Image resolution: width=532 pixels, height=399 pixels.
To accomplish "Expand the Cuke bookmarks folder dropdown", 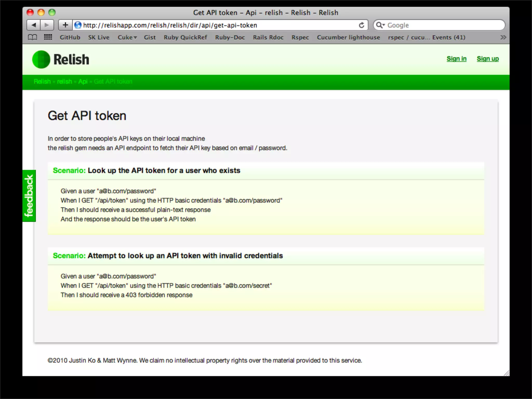I will [x=127, y=37].
